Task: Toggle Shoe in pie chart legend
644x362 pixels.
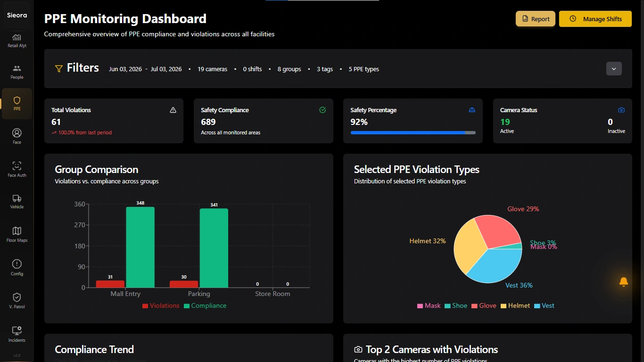Action: click(456, 305)
